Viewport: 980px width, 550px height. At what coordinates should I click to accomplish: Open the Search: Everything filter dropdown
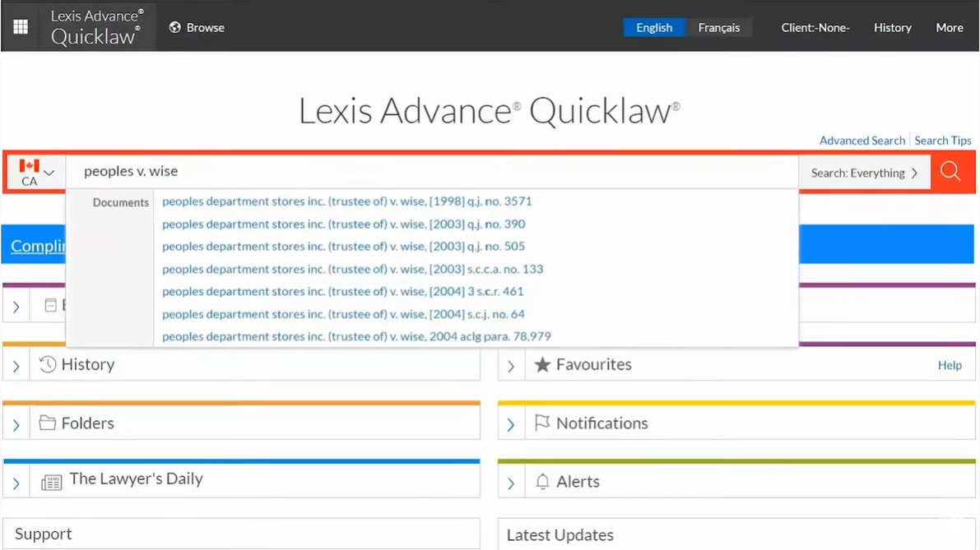pyautogui.click(x=864, y=173)
